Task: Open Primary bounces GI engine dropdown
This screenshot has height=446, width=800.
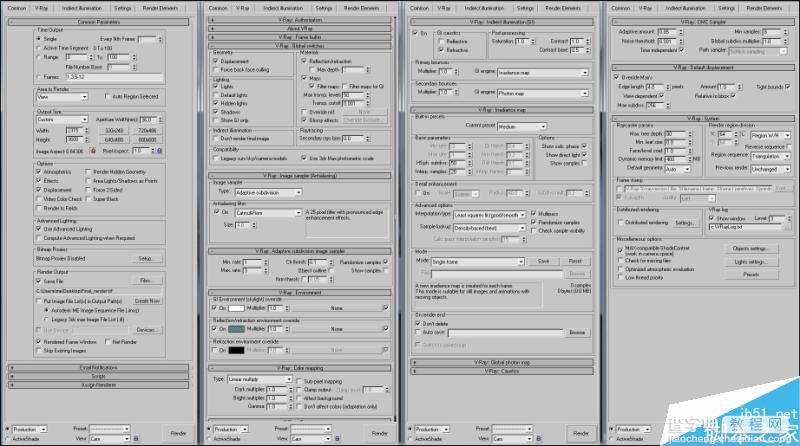Action: [543, 72]
